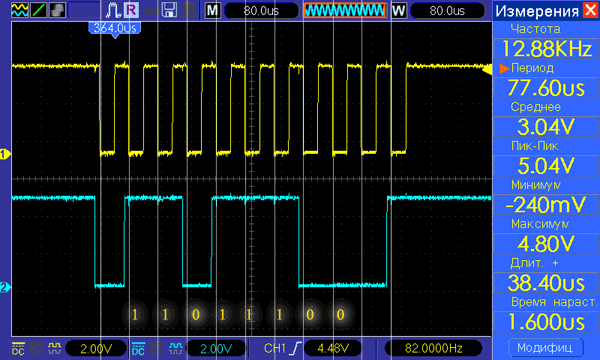Click the Модифиц. button
Viewport: 600px width, 360px height.
coord(546,347)
